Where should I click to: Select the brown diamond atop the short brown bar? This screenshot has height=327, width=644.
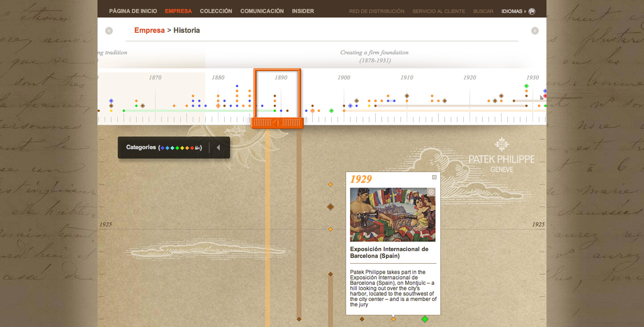331,274
